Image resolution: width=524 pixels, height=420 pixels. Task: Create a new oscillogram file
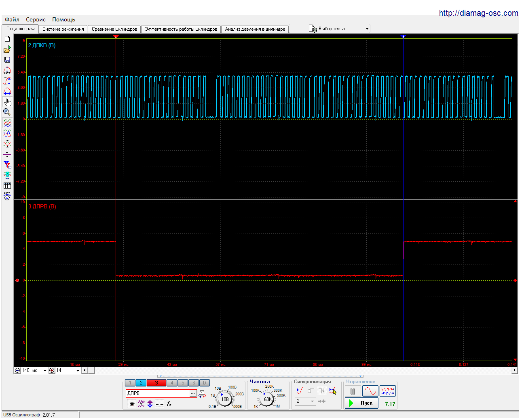(7, 39)
